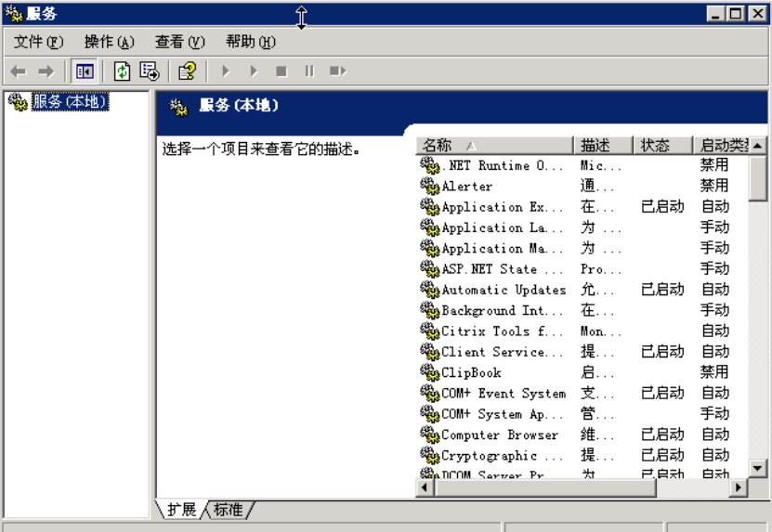Select 服务(本地) in the left tree
The width and height of the screenshot is (772, 532).
click(x=70, y=101)
